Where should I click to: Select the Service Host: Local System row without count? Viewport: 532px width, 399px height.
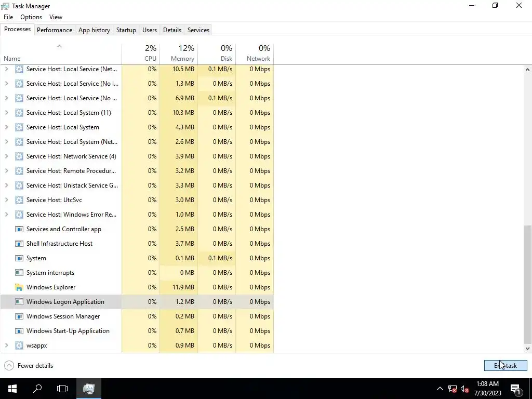point(137,127)
